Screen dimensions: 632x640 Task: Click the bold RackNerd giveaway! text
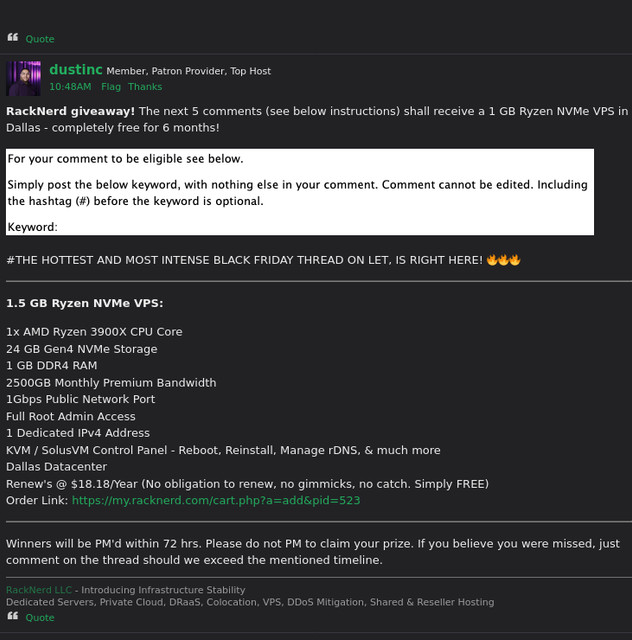coord(70,111)
